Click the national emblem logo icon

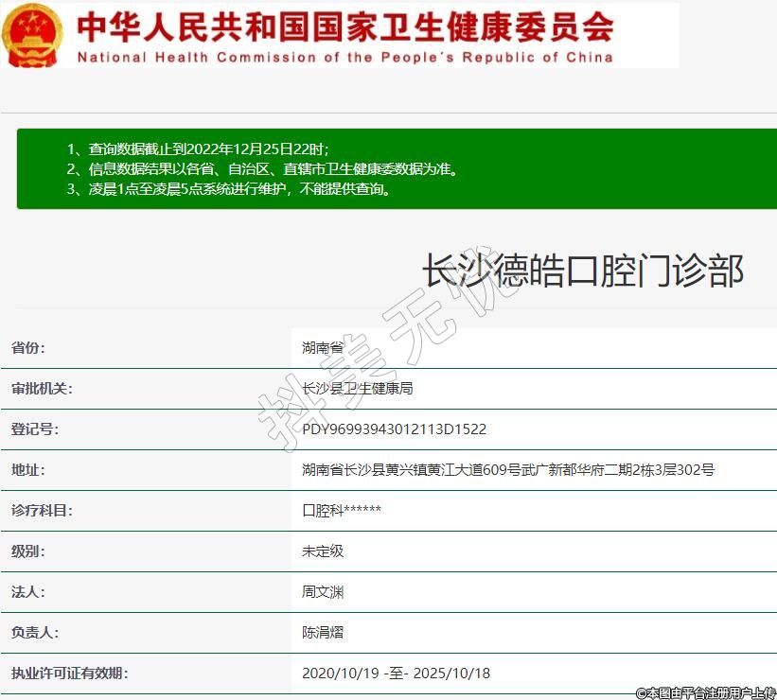coord(33,36)
